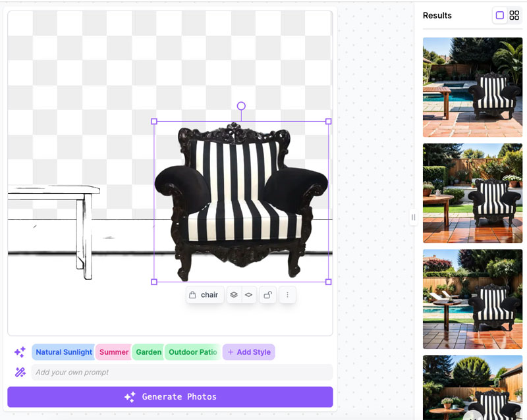The width and height of the screenshot is (527, 420).
Task: Open second result with round garden table
Action: point(472,193)
